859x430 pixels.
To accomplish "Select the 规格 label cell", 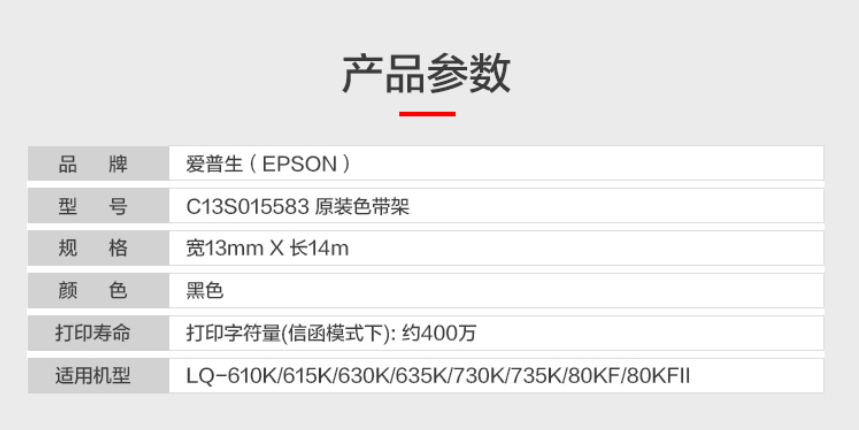I will pos(94,249).
